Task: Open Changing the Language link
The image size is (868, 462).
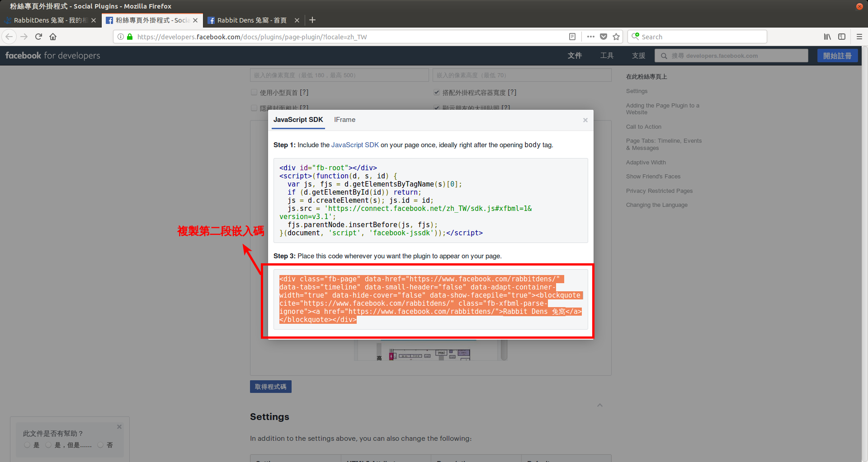Action: point(657,205)
